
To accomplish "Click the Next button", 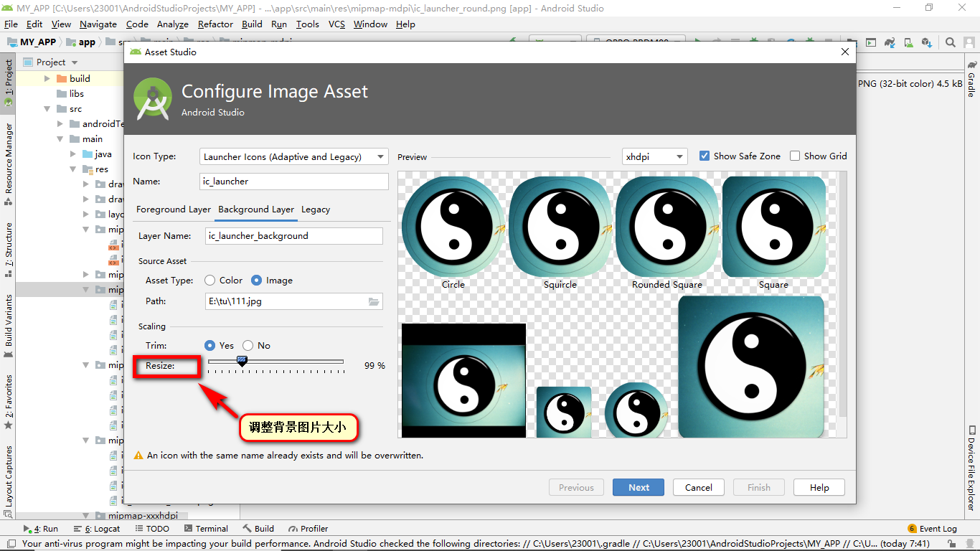I will click(x=639, y=487).
